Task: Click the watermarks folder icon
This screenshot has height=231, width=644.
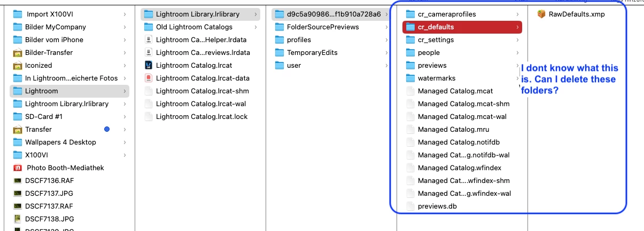Action: pyautogui.click(x=410, y=78)
